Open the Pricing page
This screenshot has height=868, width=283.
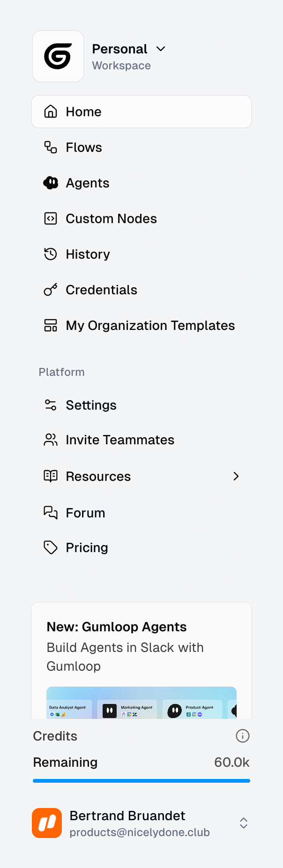87,547
